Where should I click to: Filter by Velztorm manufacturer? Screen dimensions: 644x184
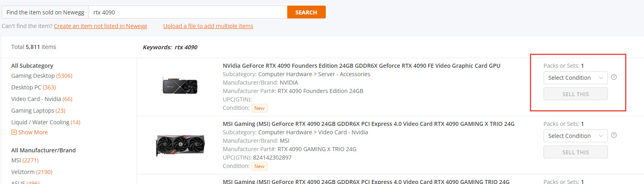pos(32,172)
